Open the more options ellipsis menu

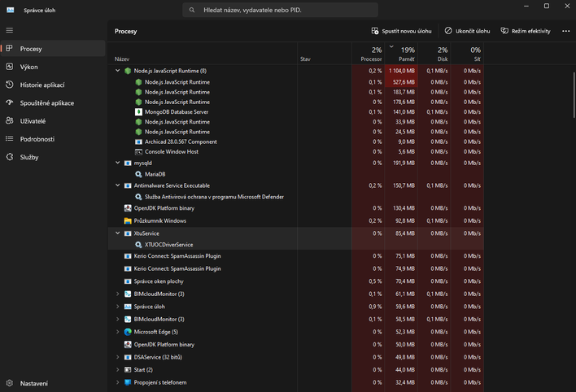pos(565,31)
